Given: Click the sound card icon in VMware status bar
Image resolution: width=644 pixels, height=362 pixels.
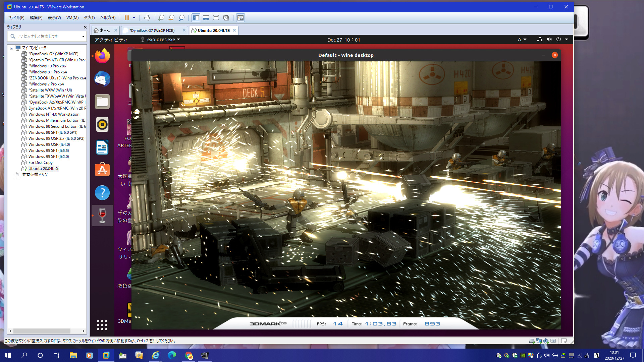Looking at the screenshot, I should (x=546, y=341).
